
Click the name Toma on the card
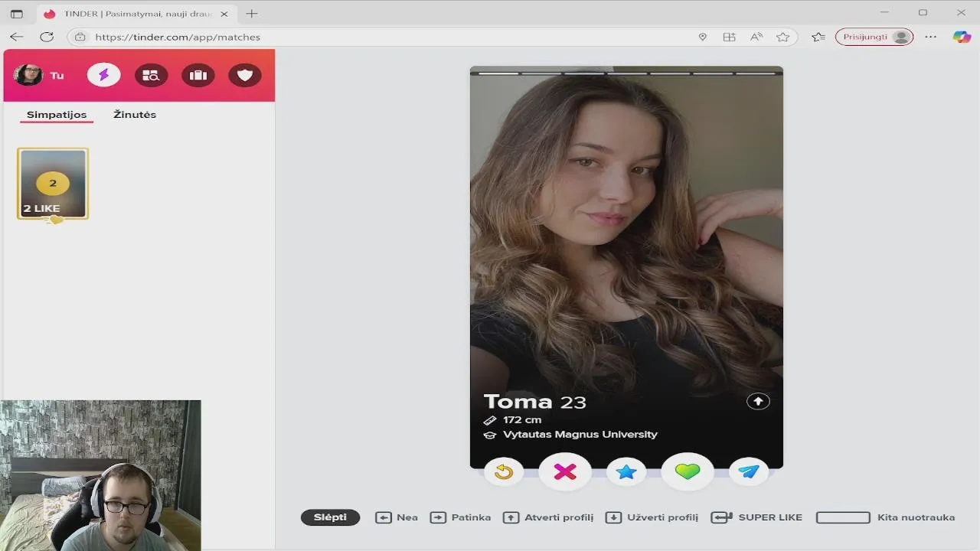tap(518, 402)
